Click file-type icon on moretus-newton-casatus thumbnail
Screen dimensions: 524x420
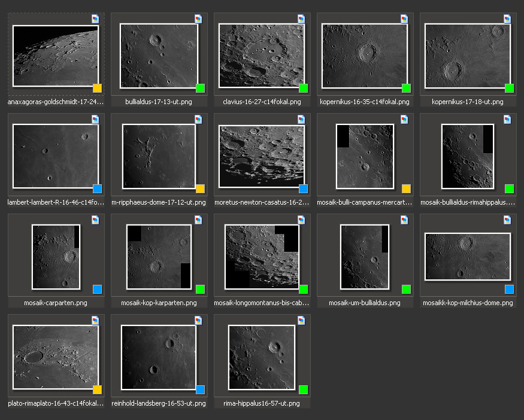coord(301,120)
